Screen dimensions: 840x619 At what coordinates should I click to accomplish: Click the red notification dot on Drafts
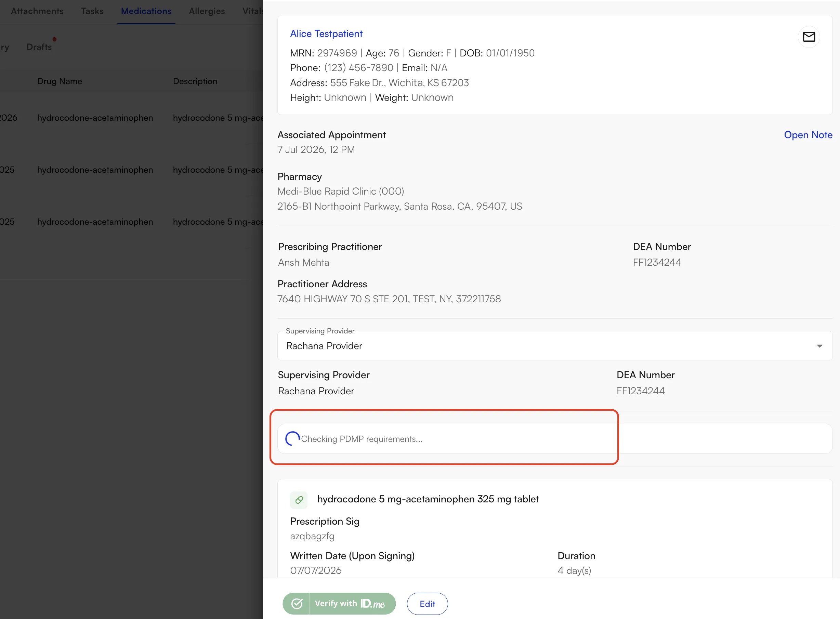(54, 39)
